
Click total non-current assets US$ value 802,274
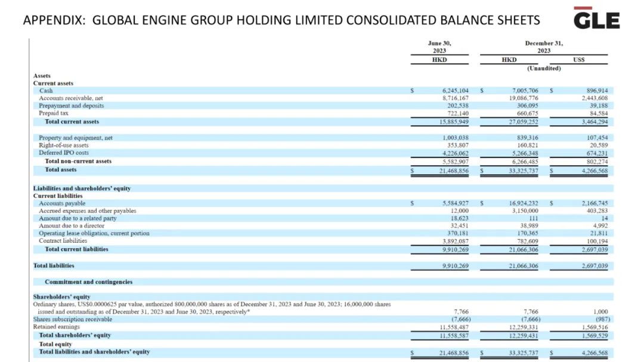[597, 162]
